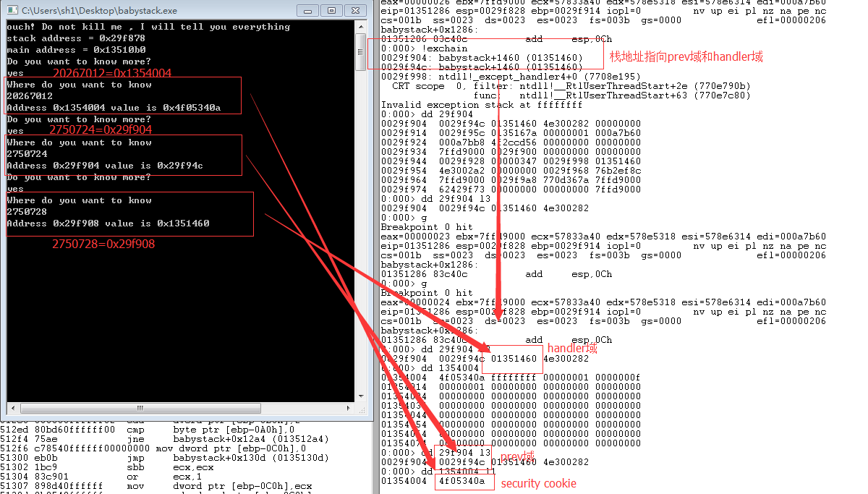The width and height of the screenshot is (868, 494).
Task: Click the 'security cookie' red annotation label
Action: 538,483
